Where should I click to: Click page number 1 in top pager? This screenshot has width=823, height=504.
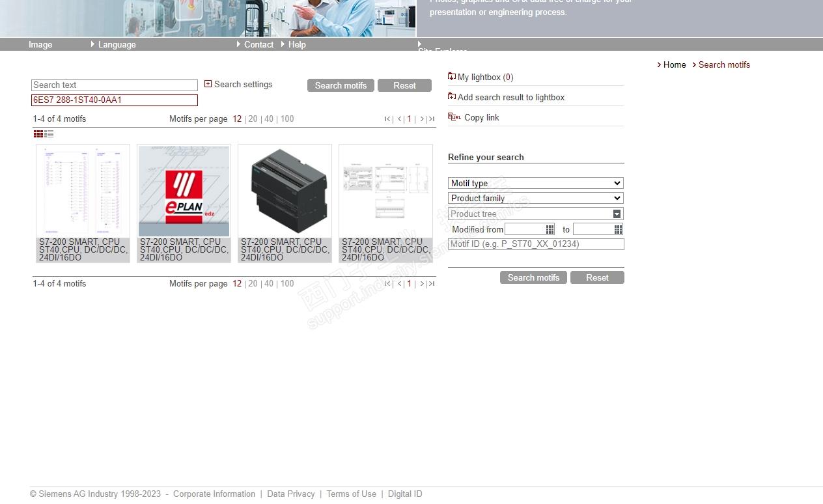click(410, 119)
